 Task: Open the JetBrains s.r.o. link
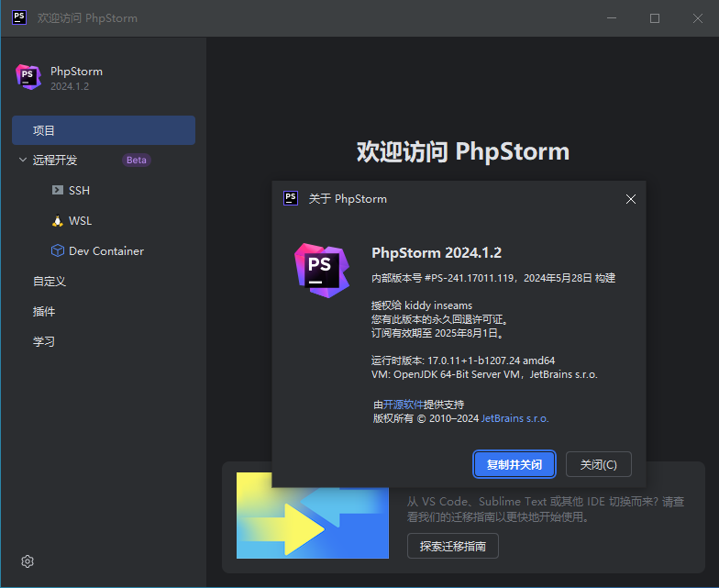click(514, 418)
